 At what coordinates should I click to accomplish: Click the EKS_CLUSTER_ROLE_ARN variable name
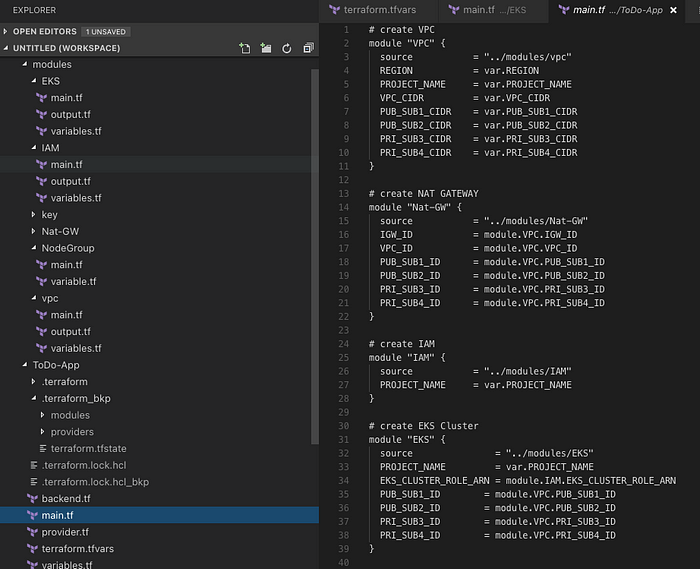tap(434, 481)
